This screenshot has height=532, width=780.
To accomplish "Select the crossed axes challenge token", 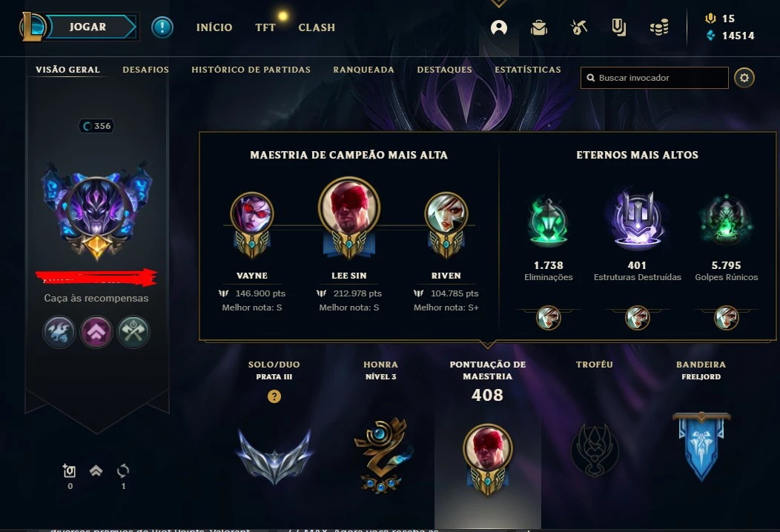I will click(133, 332).
